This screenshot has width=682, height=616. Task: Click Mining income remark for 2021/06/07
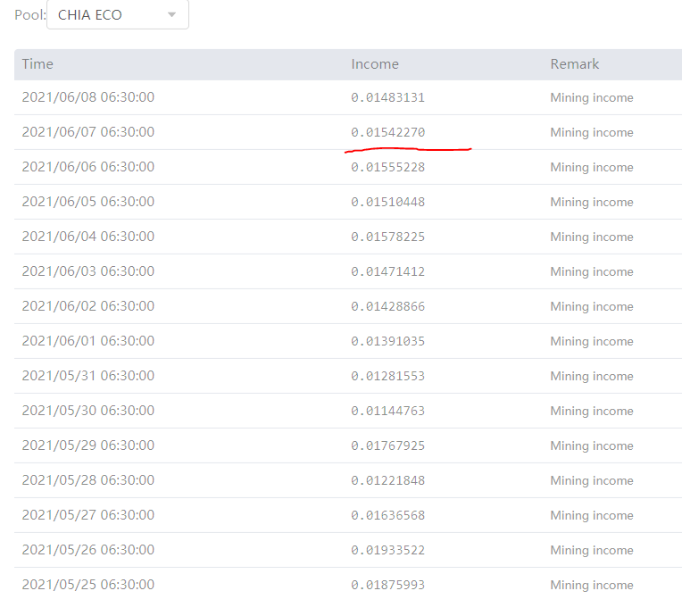(592, 132)
